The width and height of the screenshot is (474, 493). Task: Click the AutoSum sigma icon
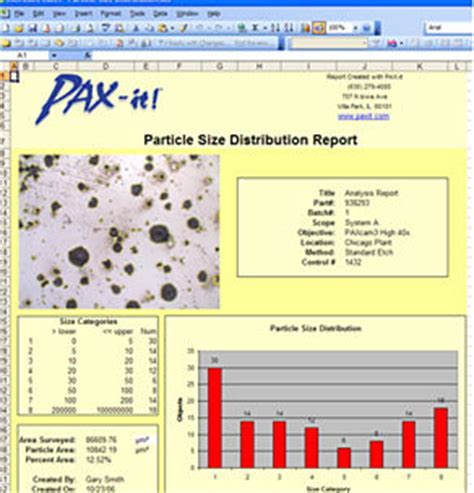[x=256, y=28]
